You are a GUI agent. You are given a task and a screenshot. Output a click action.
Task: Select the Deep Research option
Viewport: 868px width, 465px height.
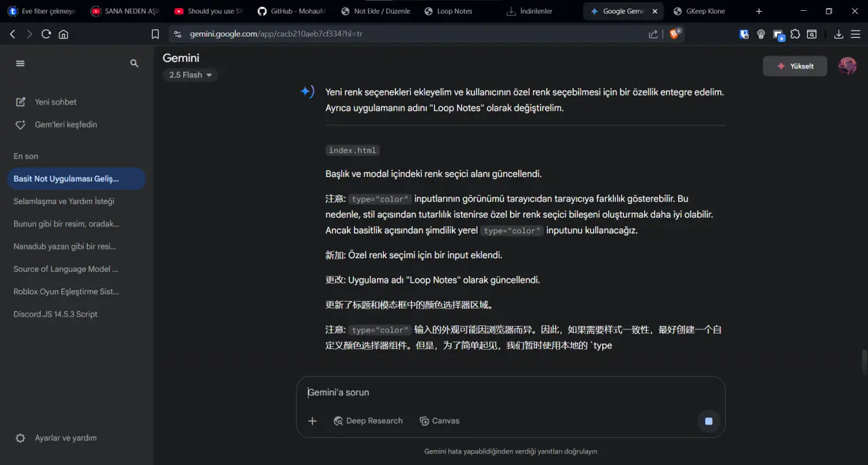pyautogui.click(x=368, y=421)
